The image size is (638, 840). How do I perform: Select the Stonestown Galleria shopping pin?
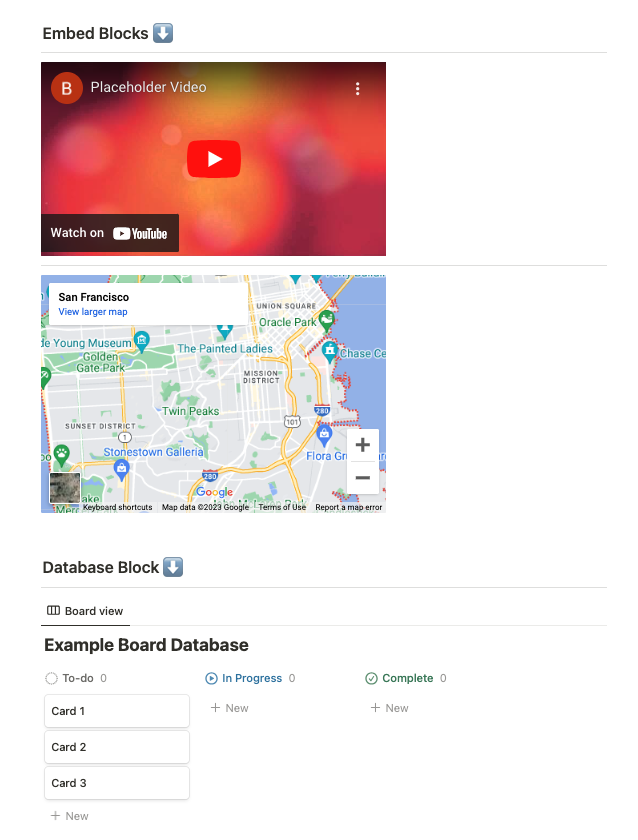(x=122, y=470)
